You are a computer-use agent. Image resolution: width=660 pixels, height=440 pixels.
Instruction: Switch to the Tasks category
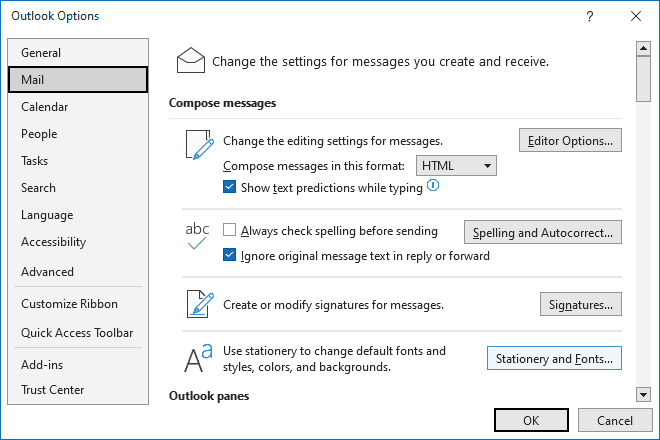78,161
